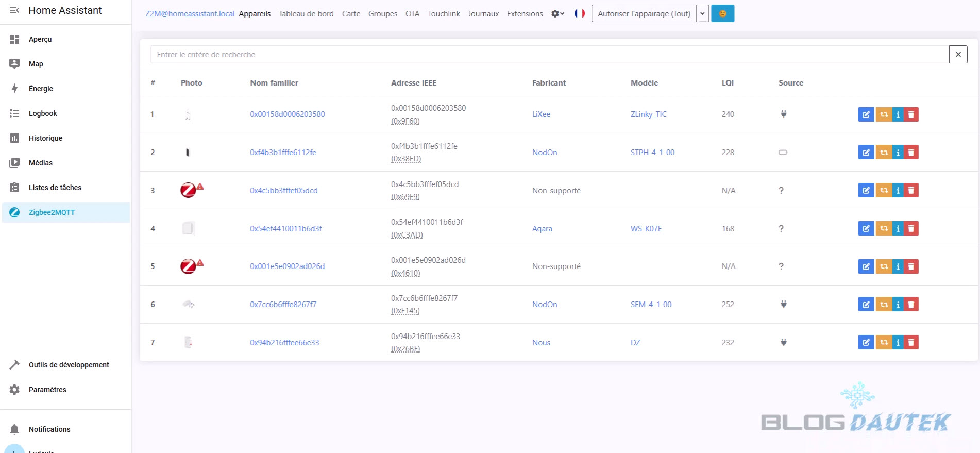Click the Énergie lightning icon in the sidebar

tap(14, 89)
